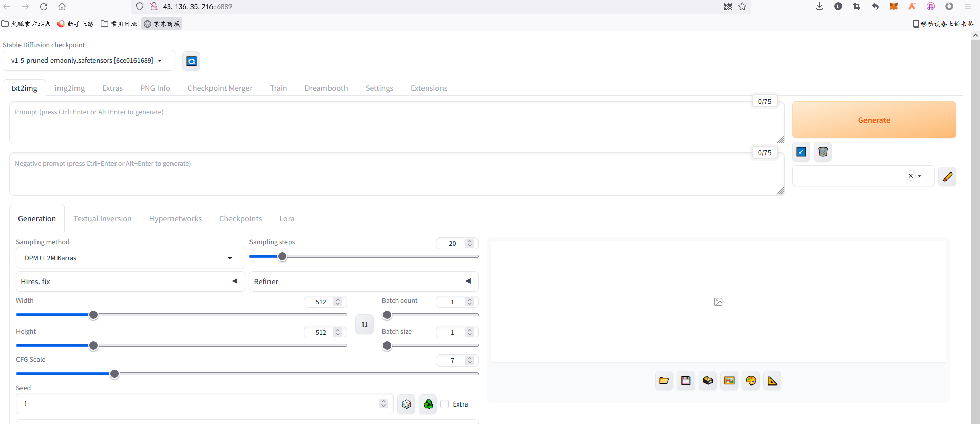Viewport: 980px width, 424px height.
Task: Open the 常用网址 bookmarks folder
Action: (119, 24)
